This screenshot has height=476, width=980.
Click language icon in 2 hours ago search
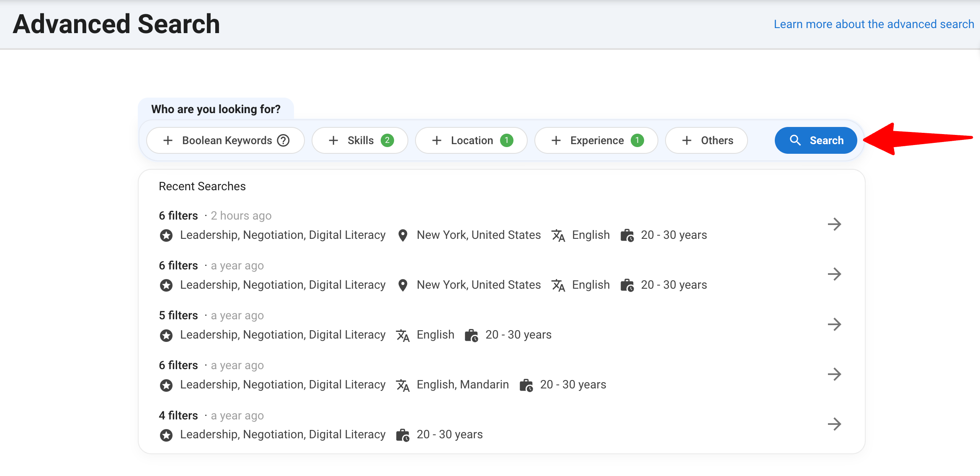pyautogui.click(x=558, y=235)
